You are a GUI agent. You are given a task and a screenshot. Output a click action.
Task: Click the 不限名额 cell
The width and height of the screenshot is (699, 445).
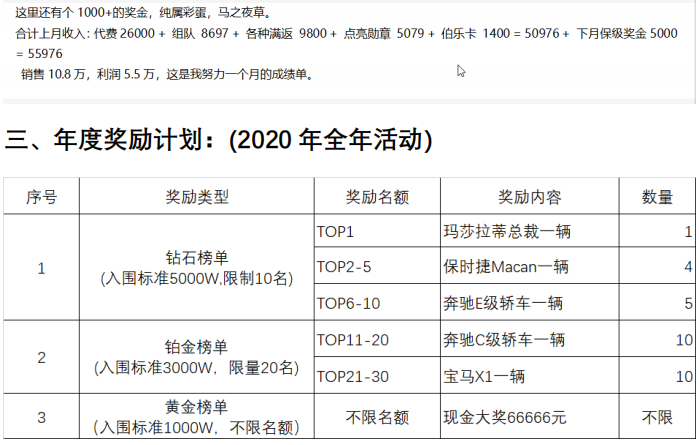click(x=377, y=417)
